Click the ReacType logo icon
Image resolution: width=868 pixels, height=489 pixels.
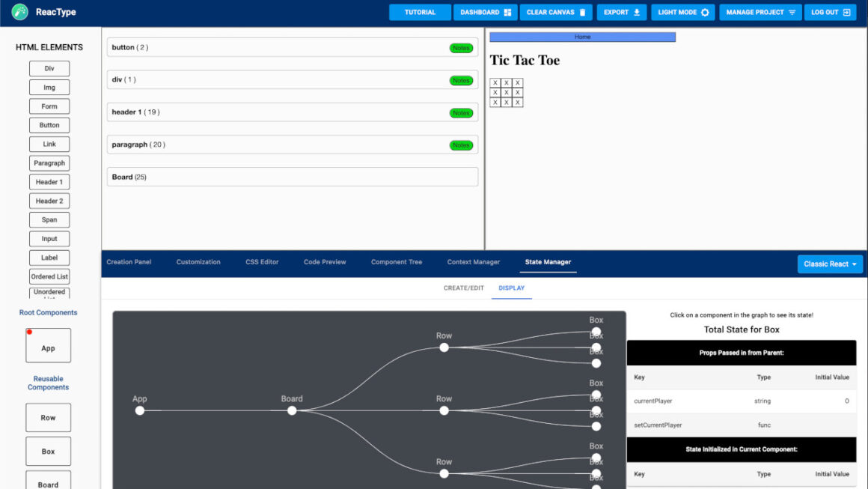click(x=20, y=12)
